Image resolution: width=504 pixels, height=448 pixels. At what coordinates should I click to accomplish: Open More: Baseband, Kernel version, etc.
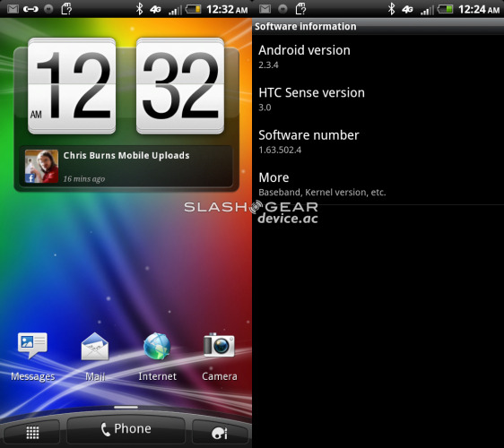tap(378, 184)
